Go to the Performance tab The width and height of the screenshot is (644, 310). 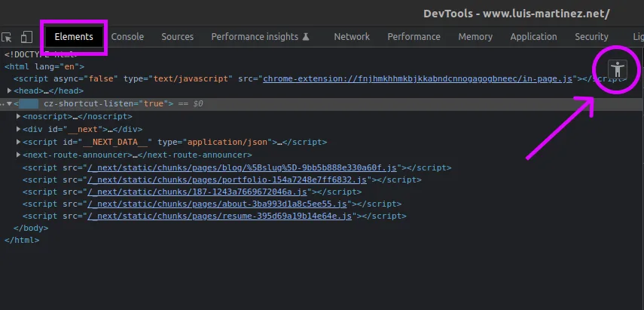[414, 37]
